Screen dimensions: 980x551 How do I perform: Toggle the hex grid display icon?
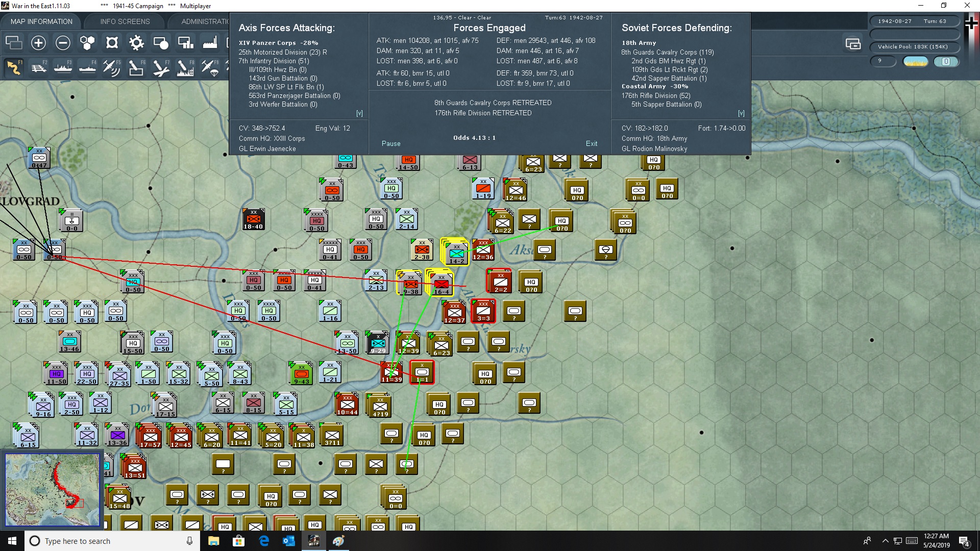[87, 43]
